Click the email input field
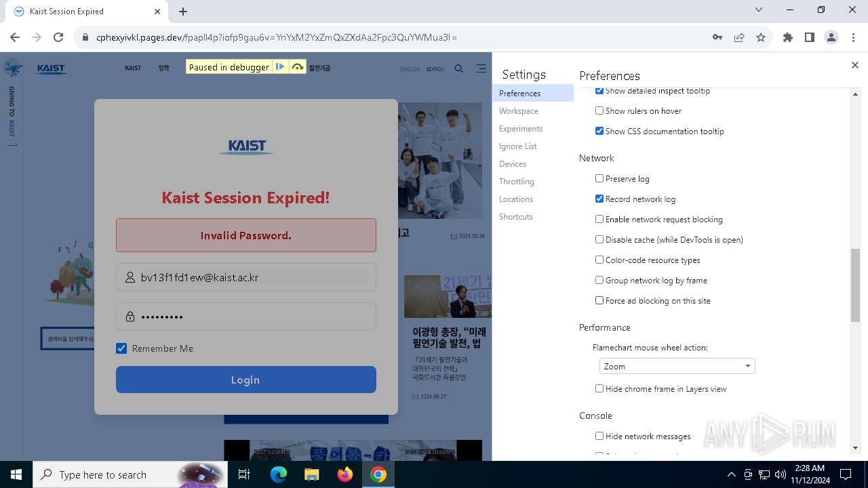This screenshot has width=868, height=488. [245, 277]
